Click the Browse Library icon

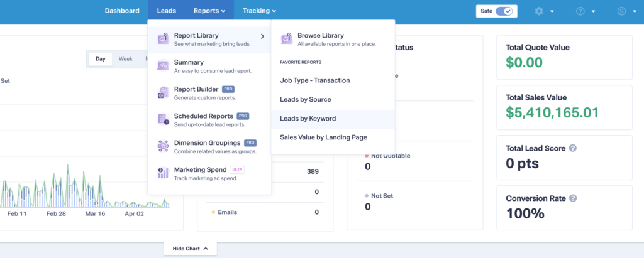(x=286, y=38)
